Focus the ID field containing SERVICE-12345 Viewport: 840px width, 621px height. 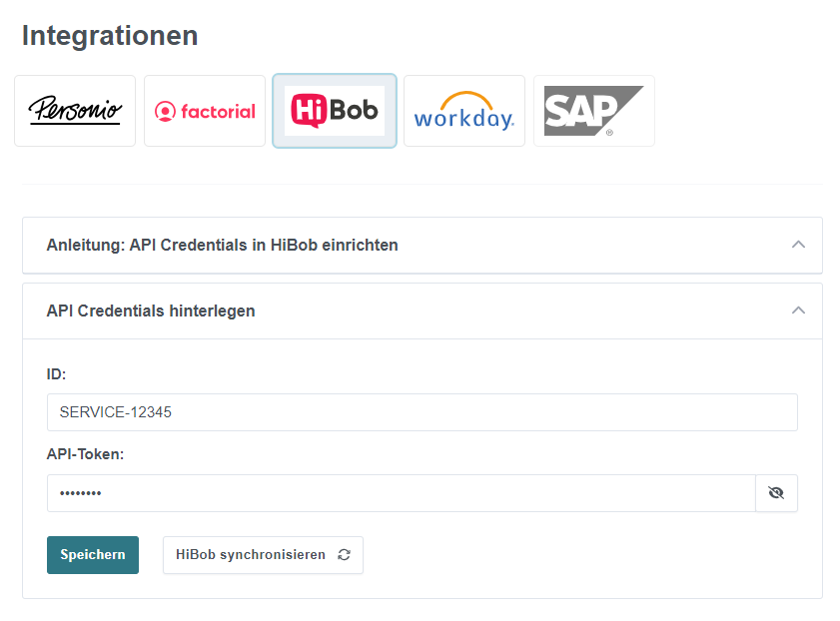422,412
